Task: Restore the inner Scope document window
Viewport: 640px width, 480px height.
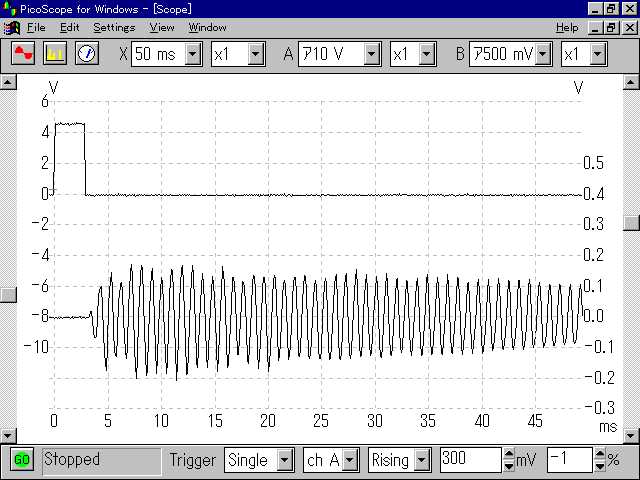Action: click(612, 28)
